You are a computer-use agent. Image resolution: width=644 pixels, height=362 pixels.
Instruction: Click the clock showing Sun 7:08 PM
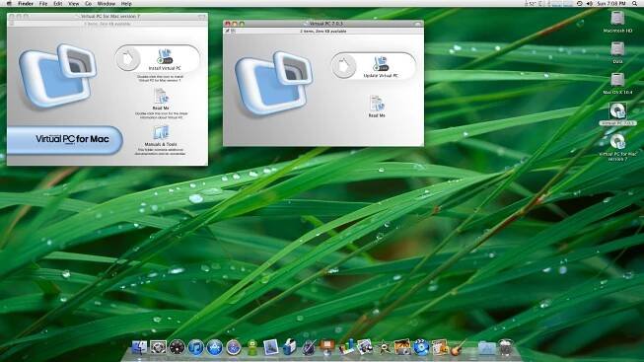pyautogui.click(x=611, y=3)
